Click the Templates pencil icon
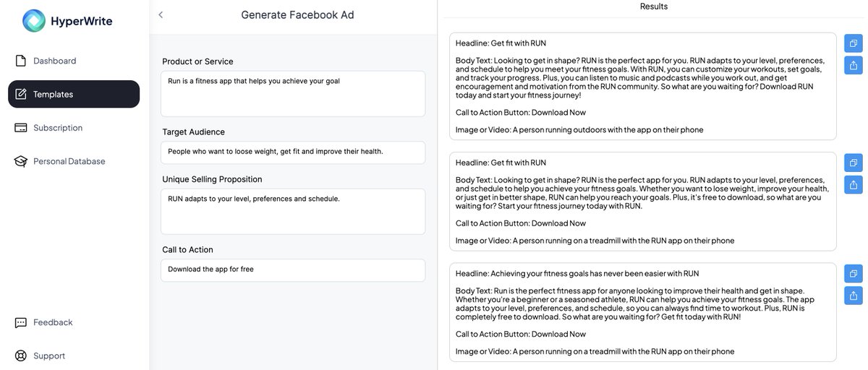This screenshot has height=370, width=868. (20, 94)
